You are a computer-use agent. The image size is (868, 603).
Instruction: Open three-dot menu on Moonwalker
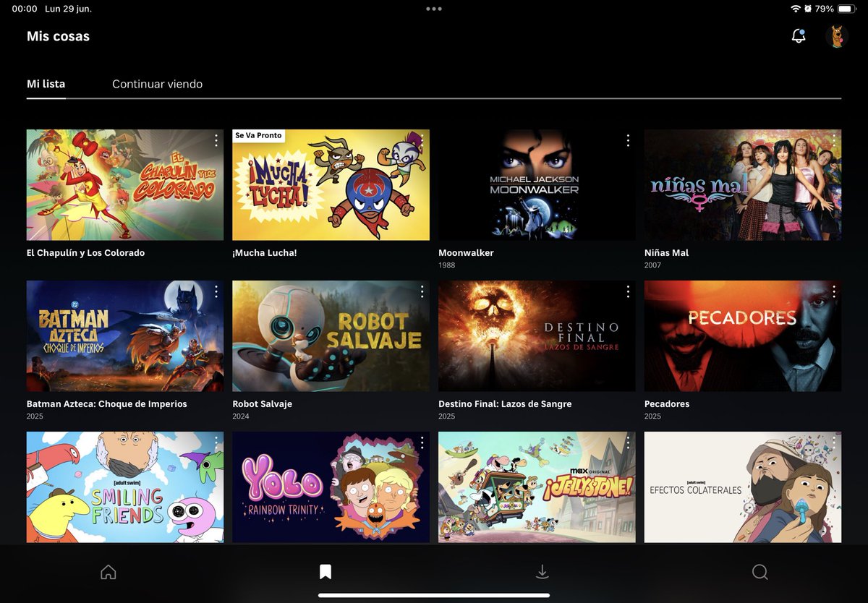628,140
